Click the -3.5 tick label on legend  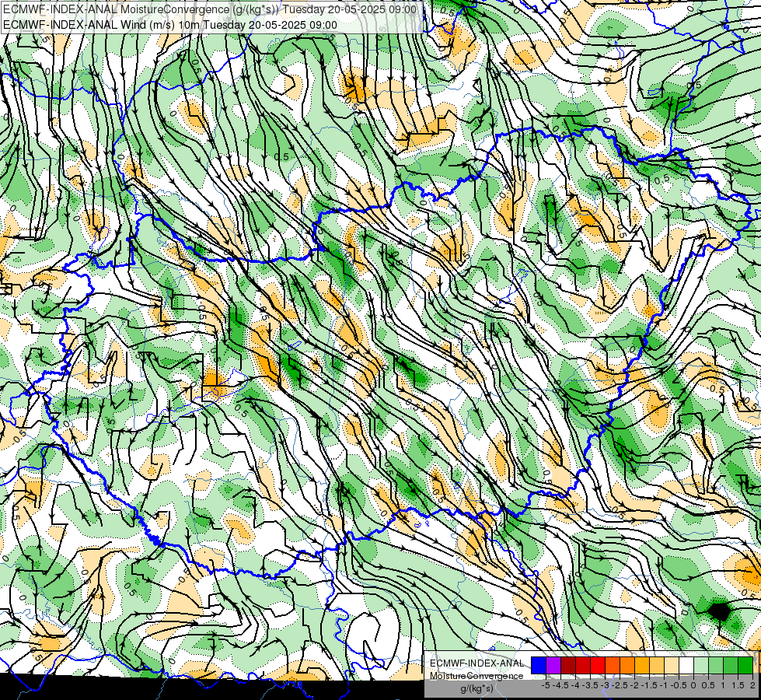click(x=590, y=685)
